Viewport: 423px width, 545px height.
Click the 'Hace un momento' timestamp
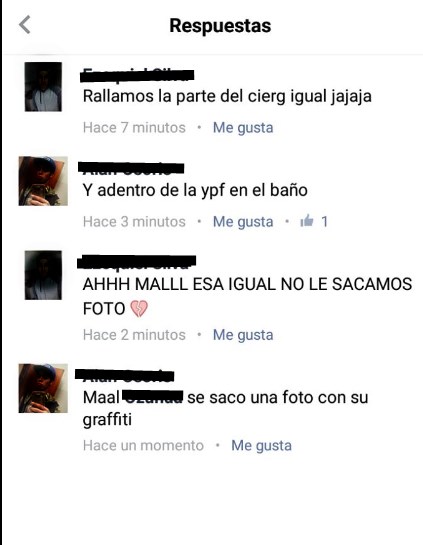tap(143, 445)
